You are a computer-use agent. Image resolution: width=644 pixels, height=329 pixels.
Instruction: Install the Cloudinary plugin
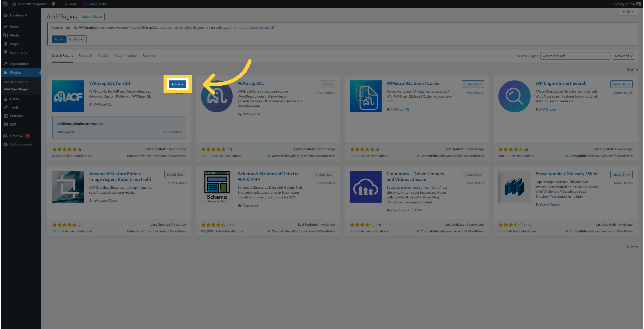point(473,175)
